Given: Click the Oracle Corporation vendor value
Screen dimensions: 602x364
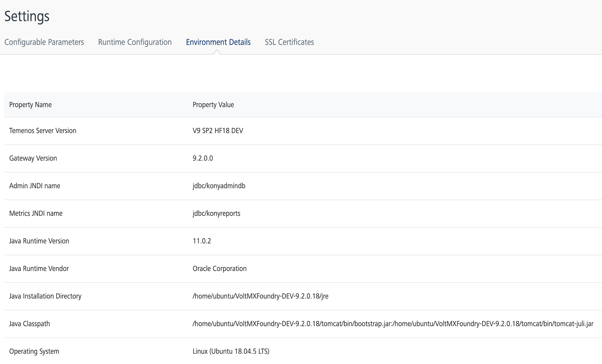Looking at the screenshot, I should pos(219,268).
